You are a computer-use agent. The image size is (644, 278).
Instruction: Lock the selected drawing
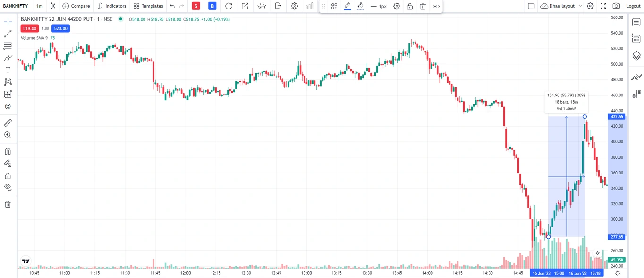[410, 6]
